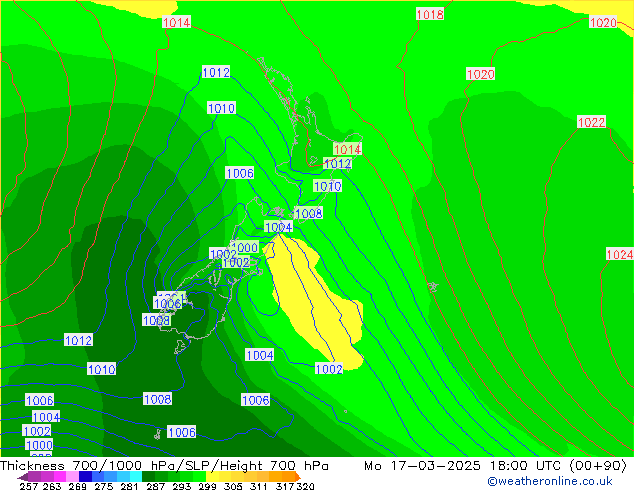Click the legend value 263
The image size is (634, 490).
[x=52, y=486]
